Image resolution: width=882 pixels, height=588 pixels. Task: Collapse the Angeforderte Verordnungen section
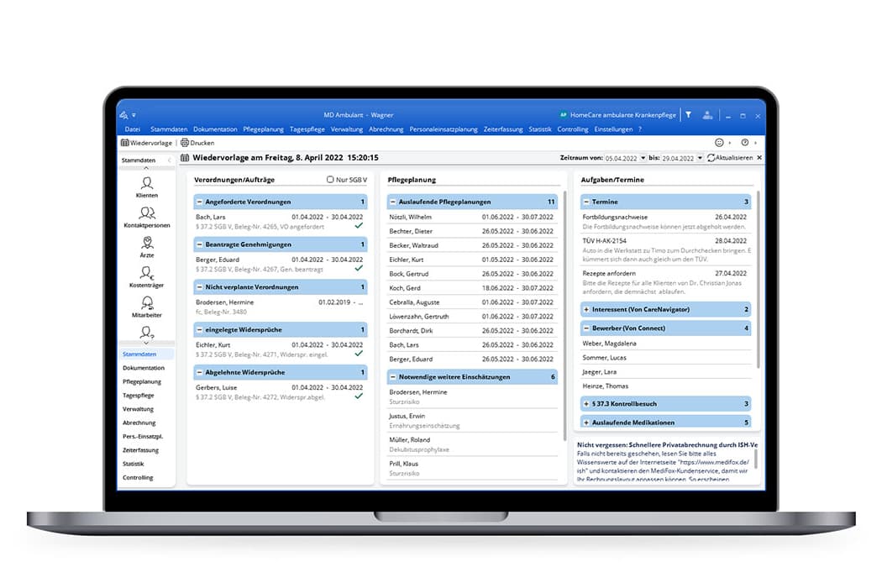click(x=199, y=202)
